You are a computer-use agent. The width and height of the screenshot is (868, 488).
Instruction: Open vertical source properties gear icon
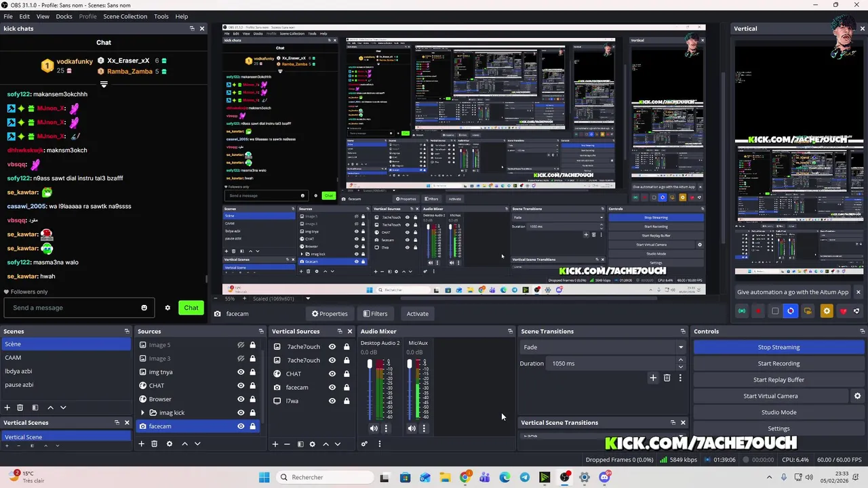(312, 444)
